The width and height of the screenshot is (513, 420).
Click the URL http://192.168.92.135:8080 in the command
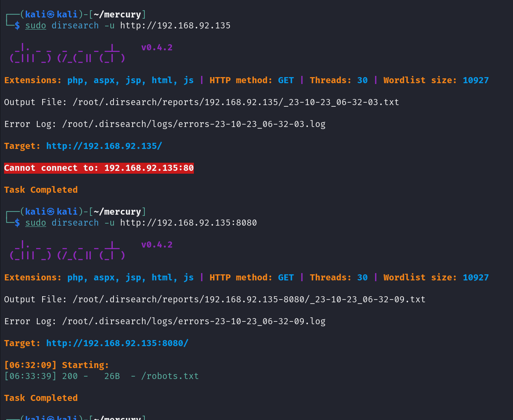[x=188, y=223]
